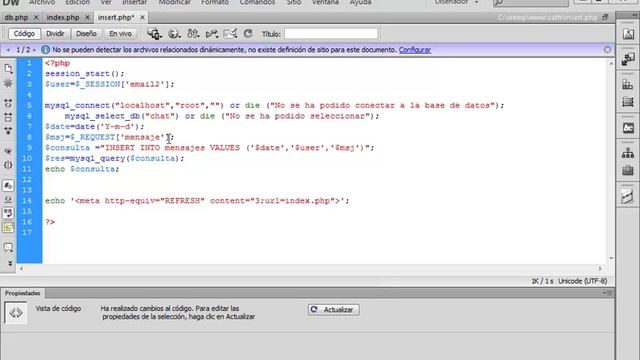Go to next info message arrow
The image size is (640, 360).
click(34, 50)
